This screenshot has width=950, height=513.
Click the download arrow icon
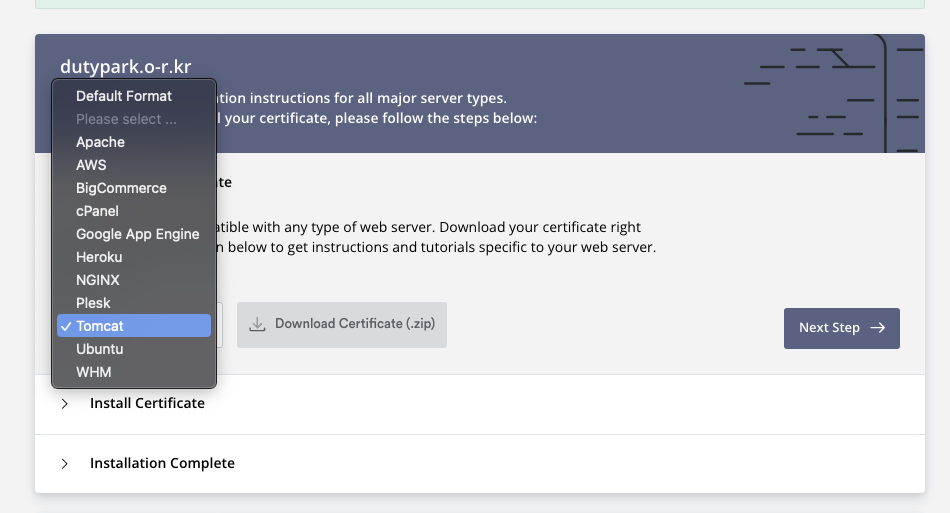click(257, 324)
